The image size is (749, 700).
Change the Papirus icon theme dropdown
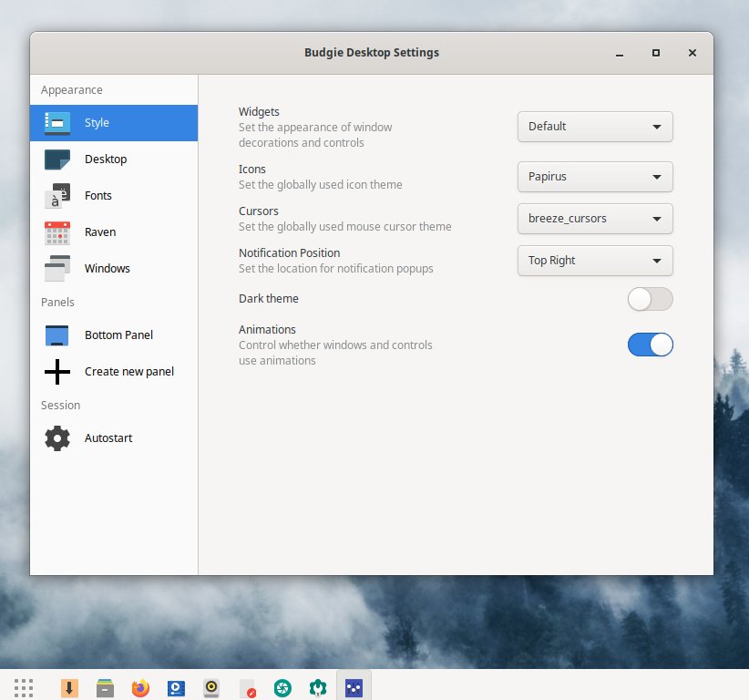(594, 177)
